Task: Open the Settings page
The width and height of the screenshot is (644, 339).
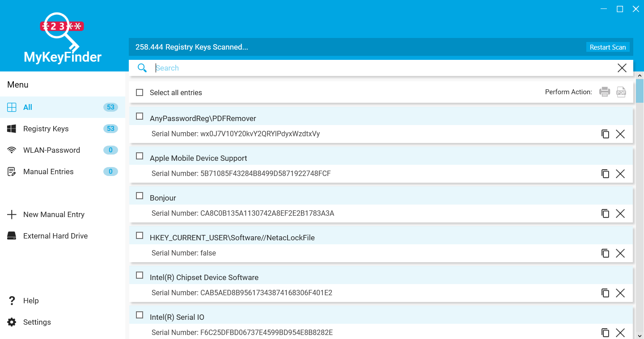Action: click(63, 322)
